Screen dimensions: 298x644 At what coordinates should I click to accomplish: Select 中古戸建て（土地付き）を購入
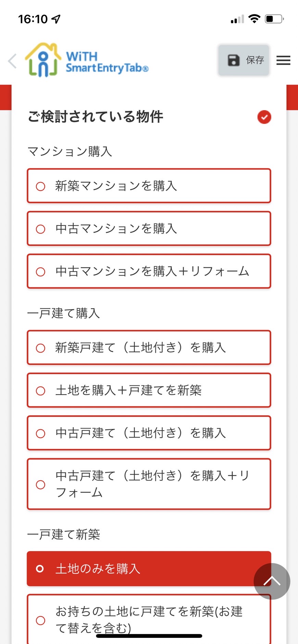click(149, 433)
